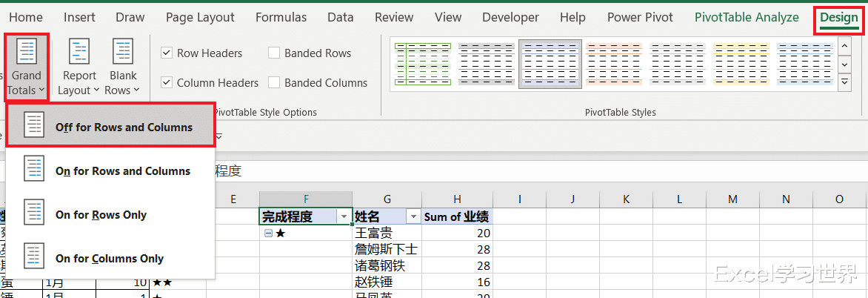Image resolution: width=868 pixels, height=298 pixels.
Task: Toggle the Row Headers checkbox
Action: click(x=167, y=53)
